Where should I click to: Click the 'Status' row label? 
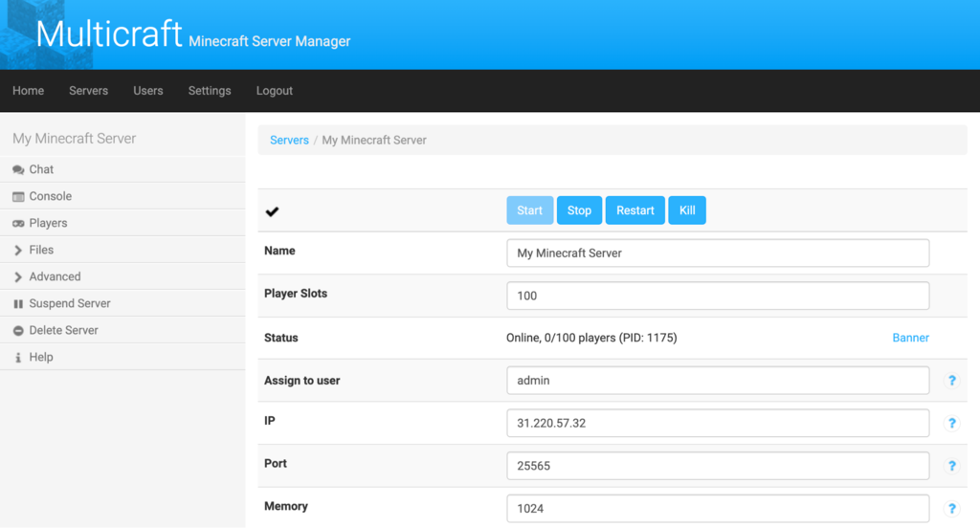(x=281, y=338)
